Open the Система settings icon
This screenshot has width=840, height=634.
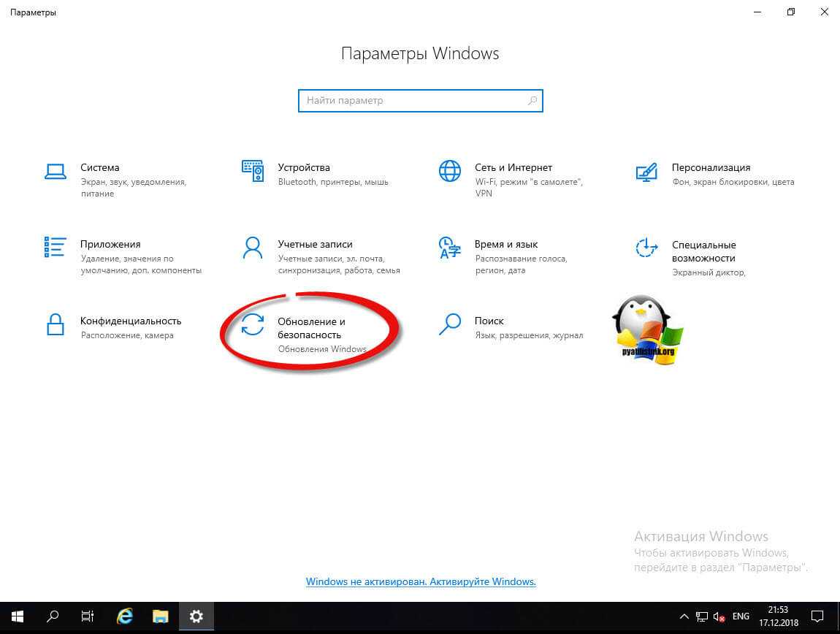point(55,171)
